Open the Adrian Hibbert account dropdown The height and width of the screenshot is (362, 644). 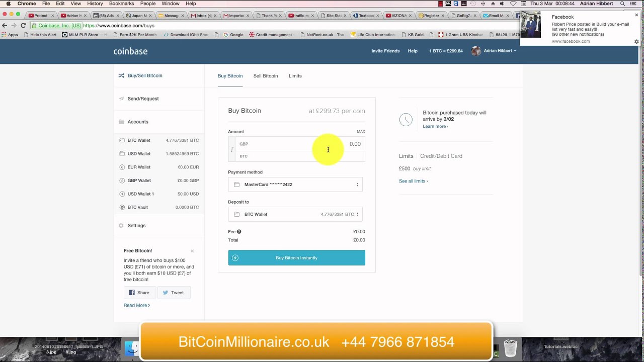tap(494, 51)
